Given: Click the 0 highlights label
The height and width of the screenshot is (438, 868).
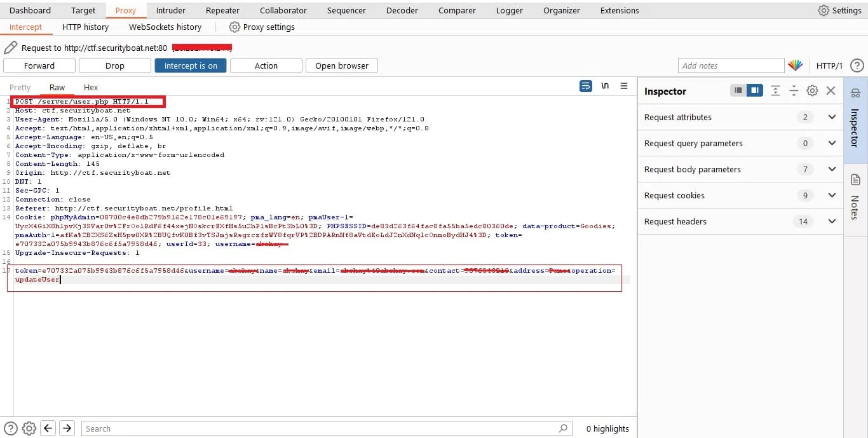Looking at the screenshot, I should point(607,428).
